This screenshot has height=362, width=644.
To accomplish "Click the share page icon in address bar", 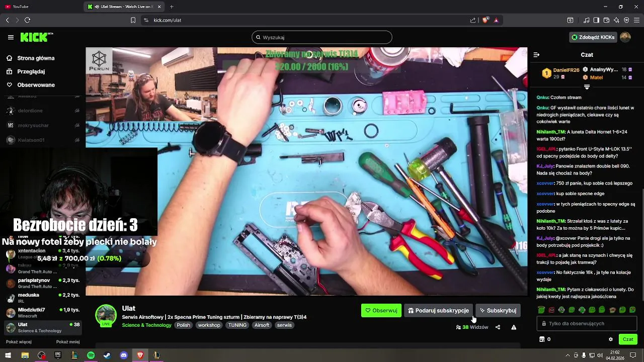I will pyautogui.click(x=473, y=20).
